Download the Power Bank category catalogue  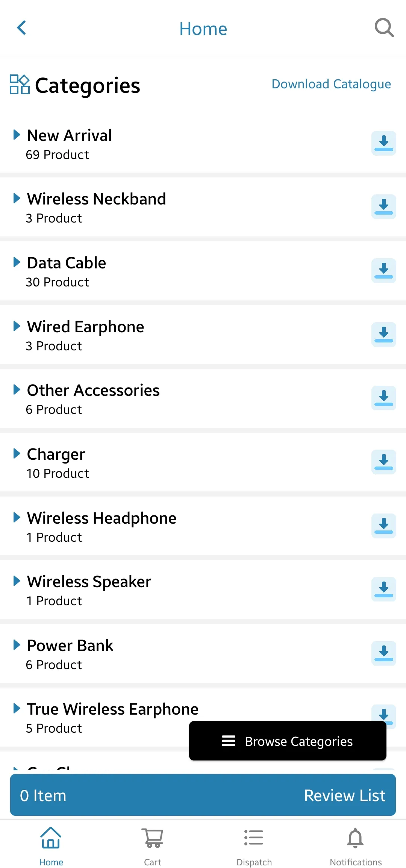384,653
